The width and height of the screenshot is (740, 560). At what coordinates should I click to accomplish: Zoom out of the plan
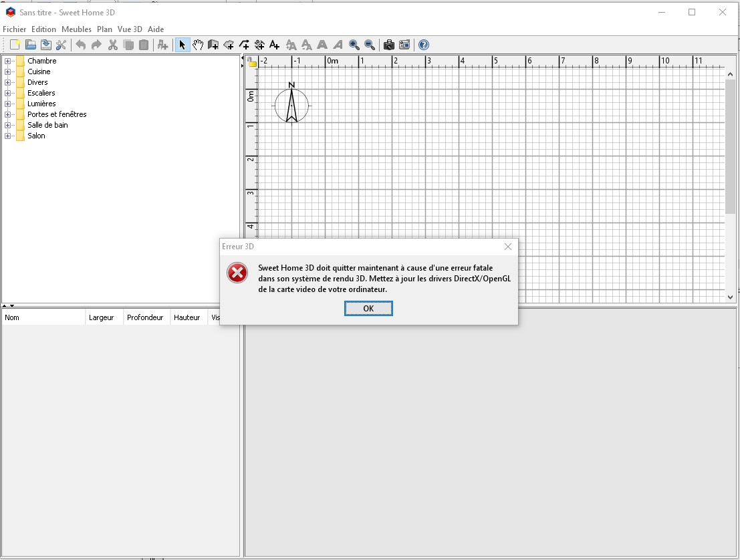[370, 45]
